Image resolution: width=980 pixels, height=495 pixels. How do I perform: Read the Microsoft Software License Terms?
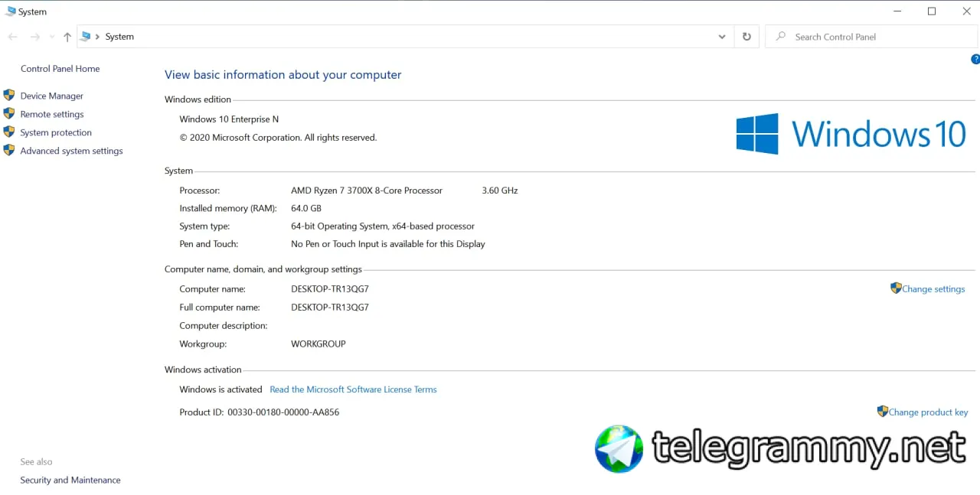353,389
